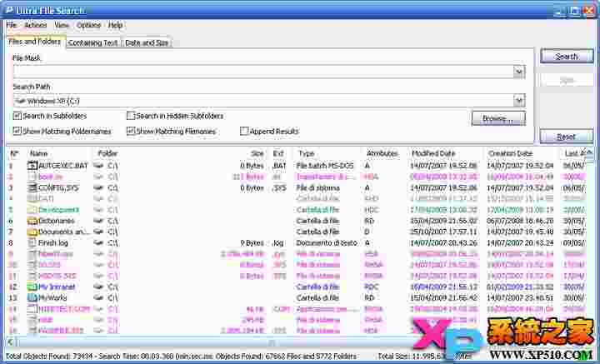Open the File menu
The height and width of the screenshot is (364, 600).
pos(12,25)
